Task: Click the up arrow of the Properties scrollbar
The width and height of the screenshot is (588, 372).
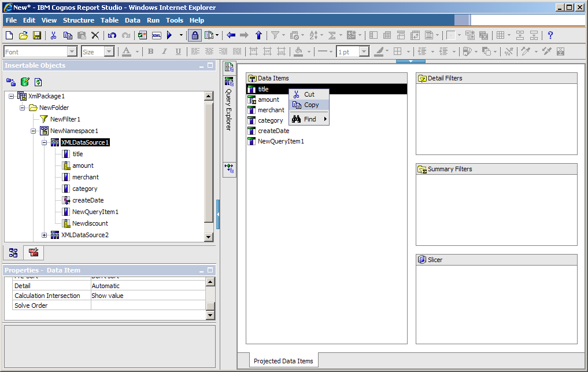Action: [x=210, y=282]
